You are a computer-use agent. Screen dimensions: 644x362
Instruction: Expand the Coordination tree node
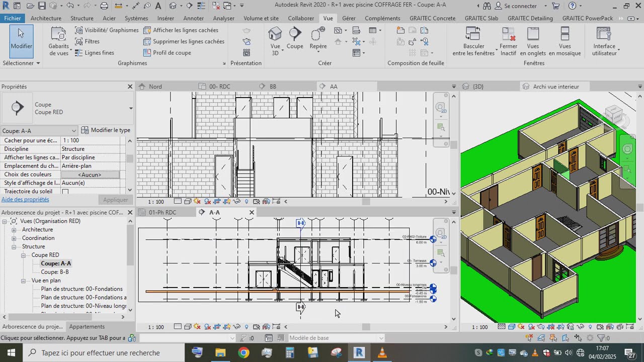[x=15, y=238]
